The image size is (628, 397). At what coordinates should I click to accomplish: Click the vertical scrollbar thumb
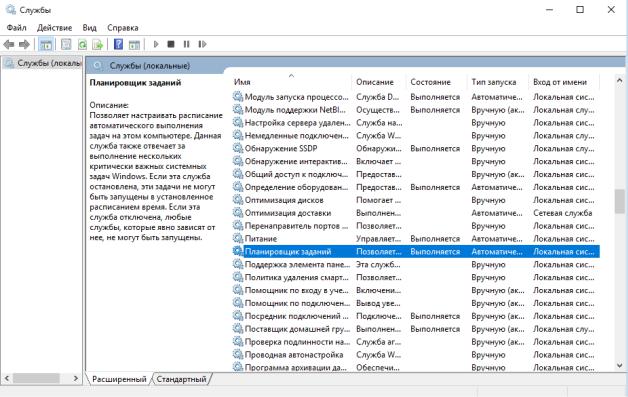[x=619, y=202]
